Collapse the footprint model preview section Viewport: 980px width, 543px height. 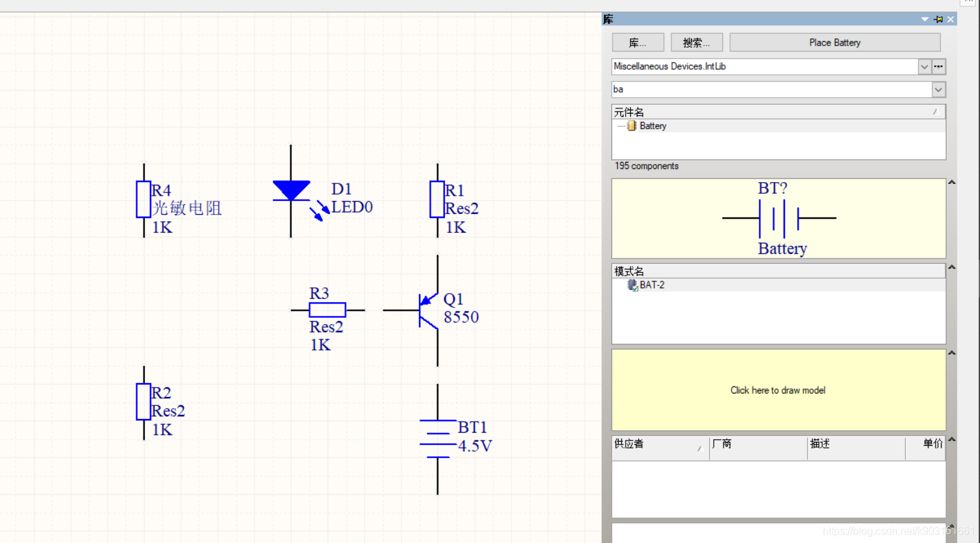pyautogui.click(x=952, y=353)
